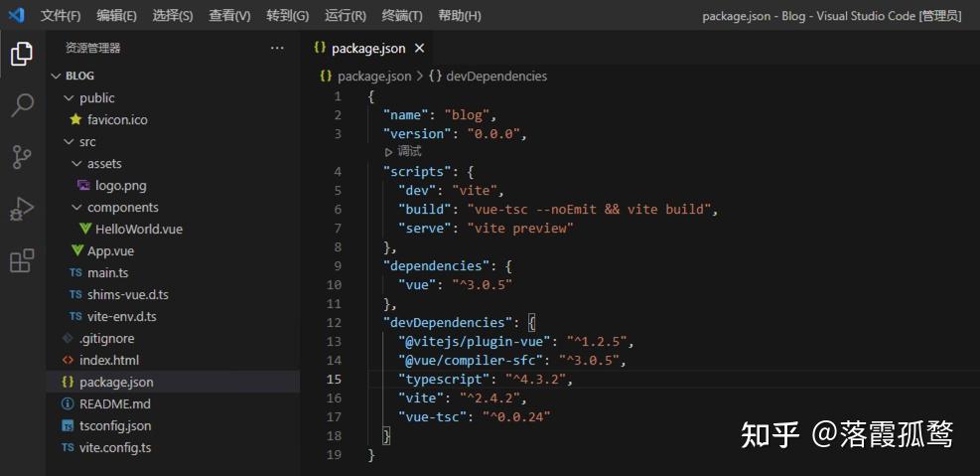Open the 查看(V) menu
Viewport: 980px width, 476px height.
(x=229, y=16)
